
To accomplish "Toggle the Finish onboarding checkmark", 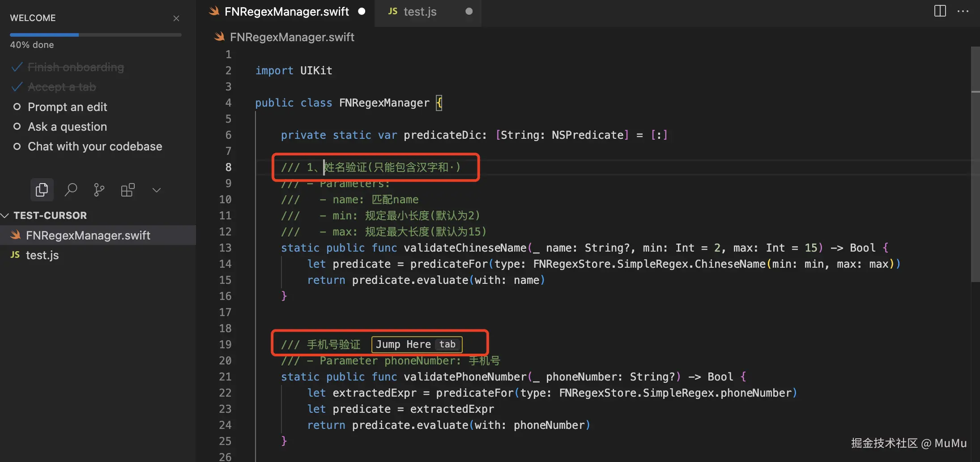I will tap(17, 67).
